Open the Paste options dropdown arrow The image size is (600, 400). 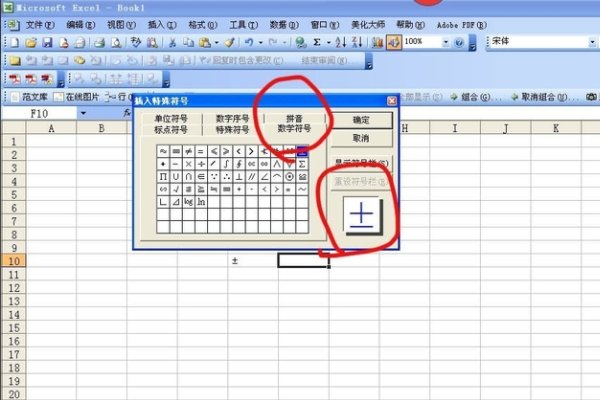pyautogui.click(x=217, y=42)
